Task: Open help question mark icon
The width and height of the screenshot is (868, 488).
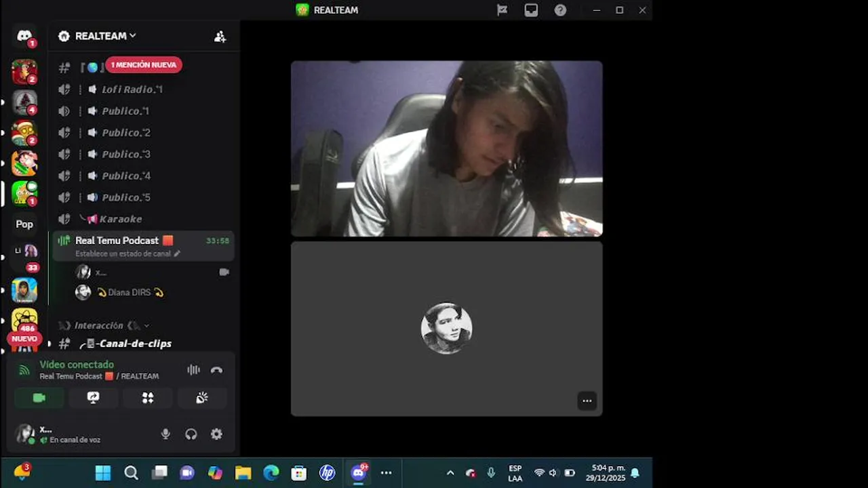Action: [x=560, y=10]
